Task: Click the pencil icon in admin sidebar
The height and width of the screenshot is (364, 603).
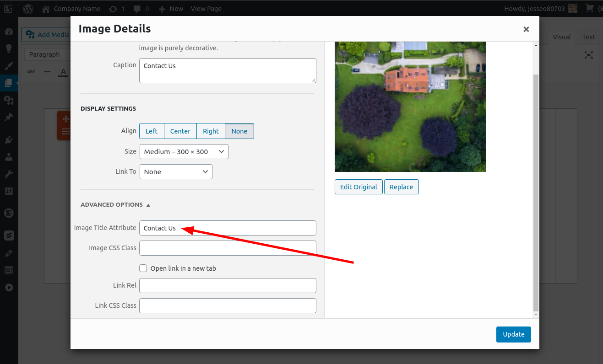Action: pos(9,253)
